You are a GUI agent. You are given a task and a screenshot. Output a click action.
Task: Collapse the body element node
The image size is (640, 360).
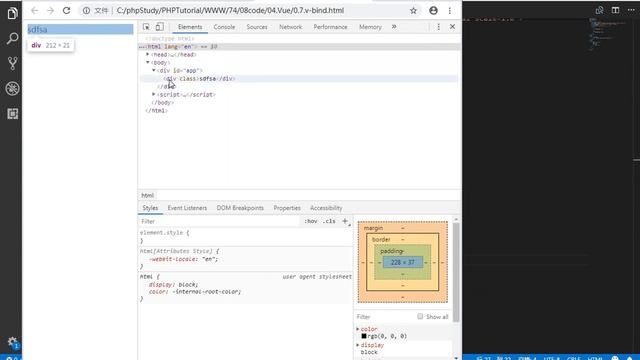tap(148, 62)
